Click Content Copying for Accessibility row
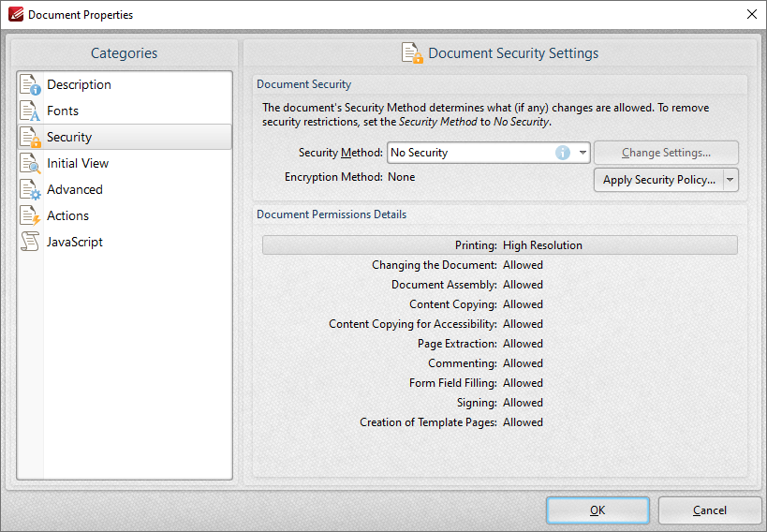Viewport: 767px width, 532px height. tap(500, 324)
